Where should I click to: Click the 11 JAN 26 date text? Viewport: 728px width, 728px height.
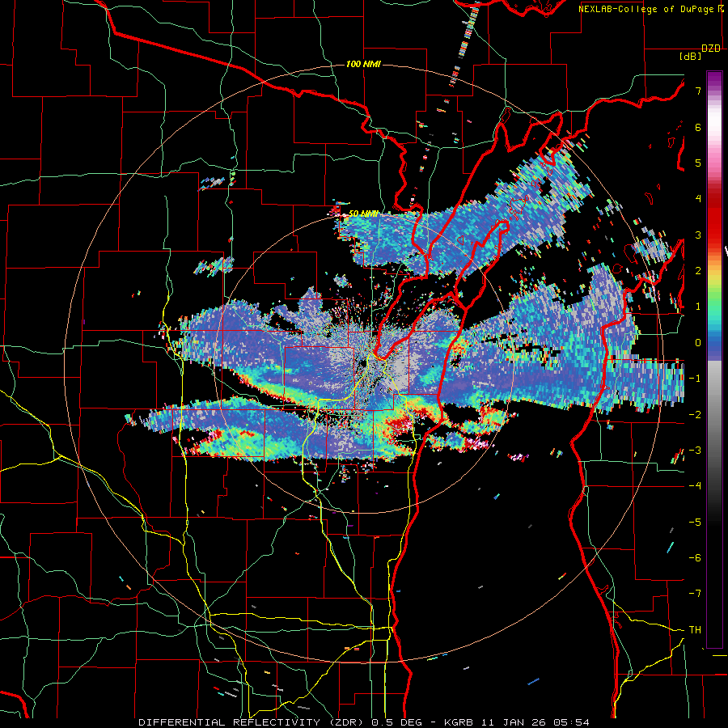tap(513, 722)
